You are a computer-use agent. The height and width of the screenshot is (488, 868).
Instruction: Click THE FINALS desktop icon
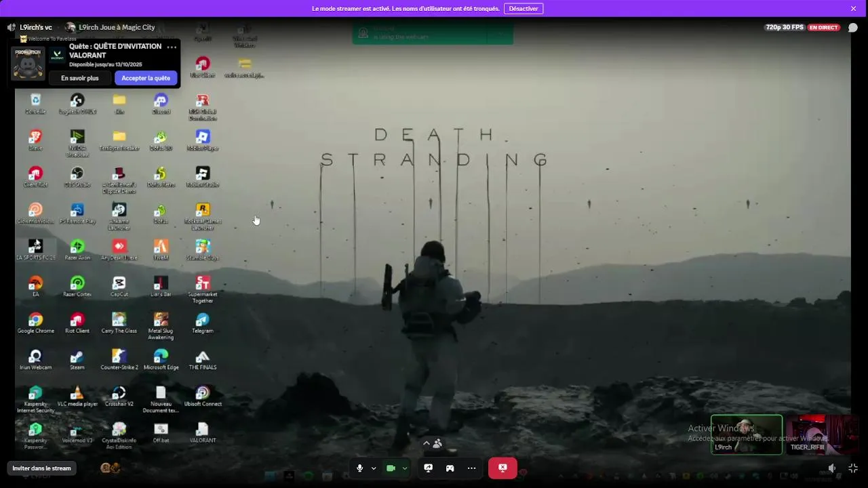point(202,360)
